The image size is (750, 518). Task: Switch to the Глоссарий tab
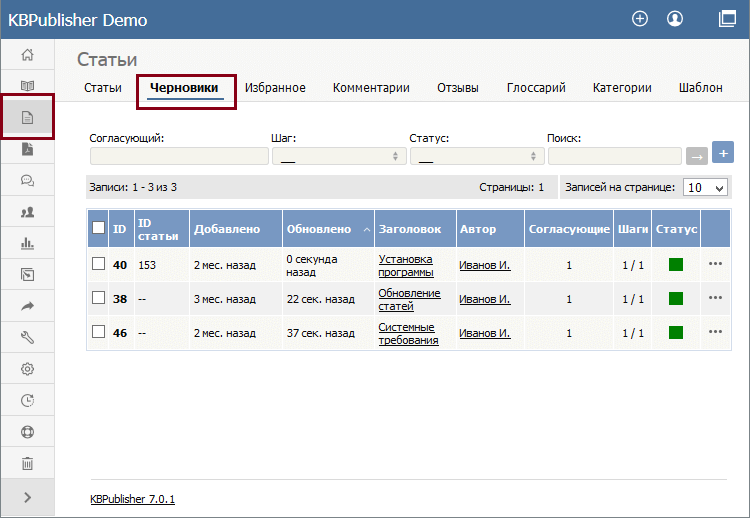pyautogui.click(x=536, y=88)
